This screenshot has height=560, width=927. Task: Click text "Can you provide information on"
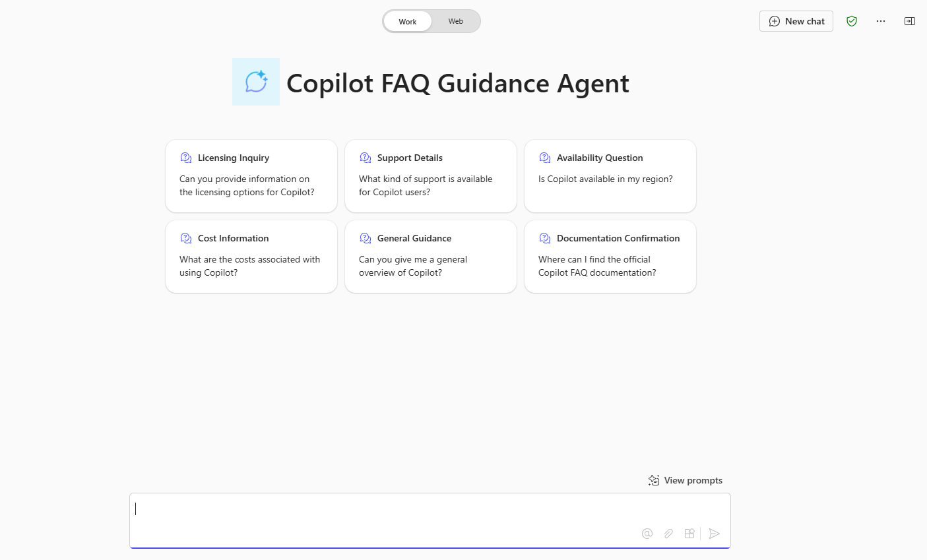click(244, 179)
